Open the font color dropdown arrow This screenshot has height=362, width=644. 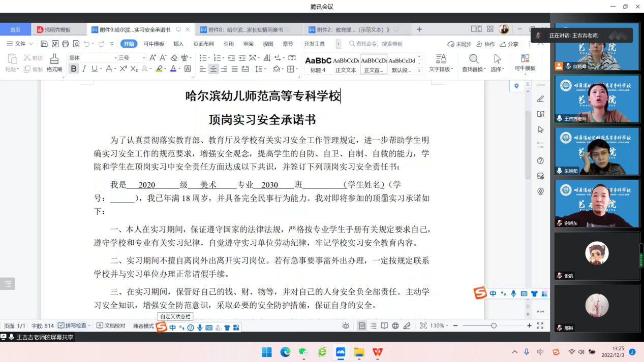tap(180, 70)
